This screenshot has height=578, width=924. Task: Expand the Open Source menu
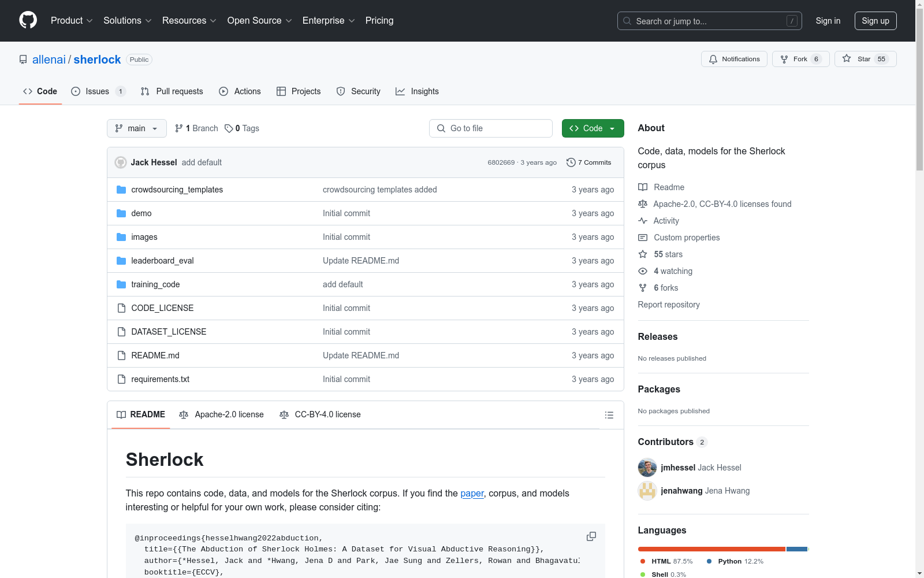(260, 21)
